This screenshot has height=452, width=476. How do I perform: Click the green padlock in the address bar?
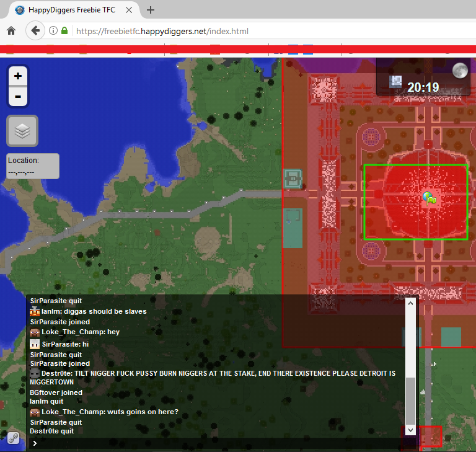pyautogui.click(x=65, y=31)
